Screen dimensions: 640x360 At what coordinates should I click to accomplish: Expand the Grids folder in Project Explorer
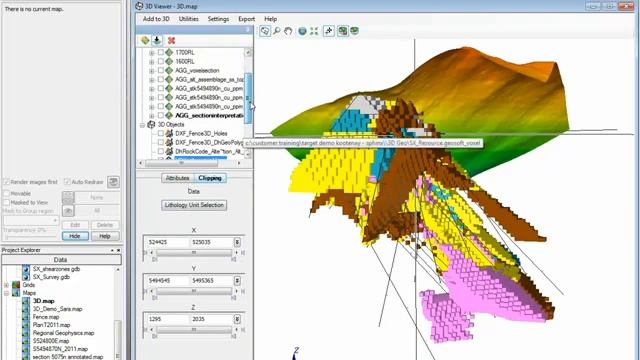point(7,285)
